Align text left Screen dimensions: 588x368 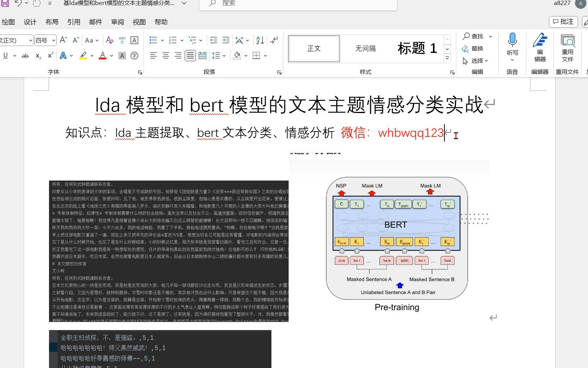click(x=154, y=56)
